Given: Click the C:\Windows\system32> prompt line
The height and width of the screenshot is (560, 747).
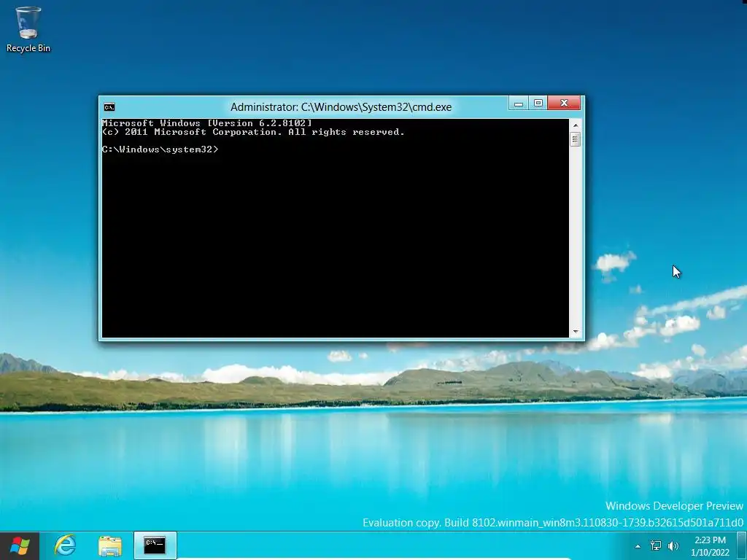Looking at the screenshot, I should pyautogui.click(x=160, y=149).
